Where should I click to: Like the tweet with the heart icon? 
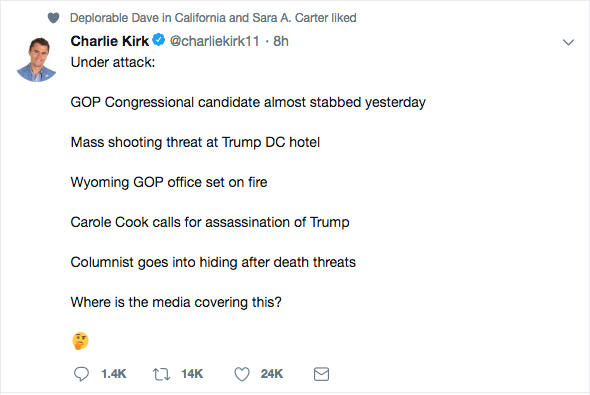[x=242, y=374]
